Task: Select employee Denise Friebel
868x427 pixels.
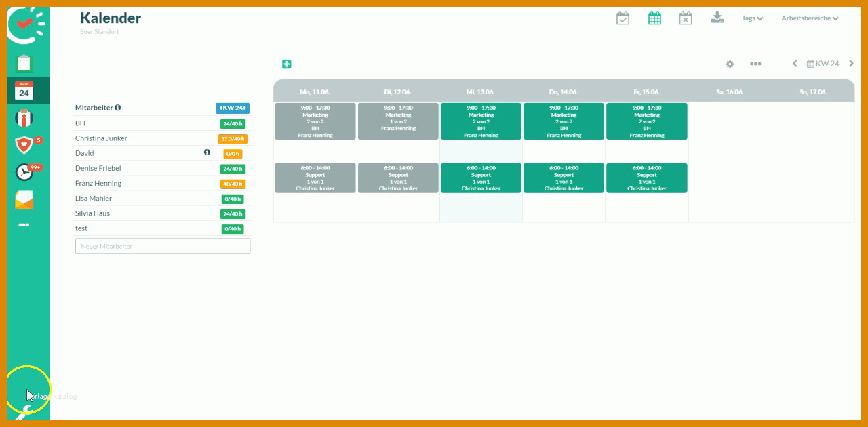Action: [x=98, y=168]
